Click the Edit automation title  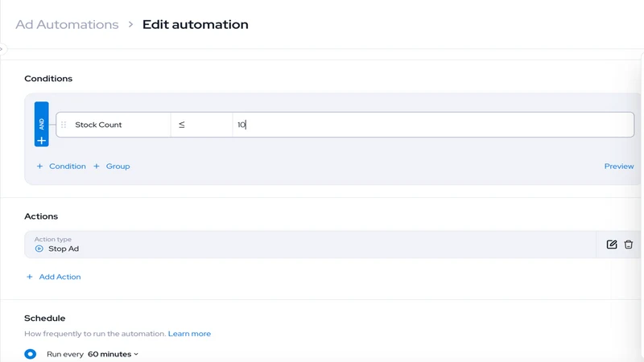tap(195, 25)
